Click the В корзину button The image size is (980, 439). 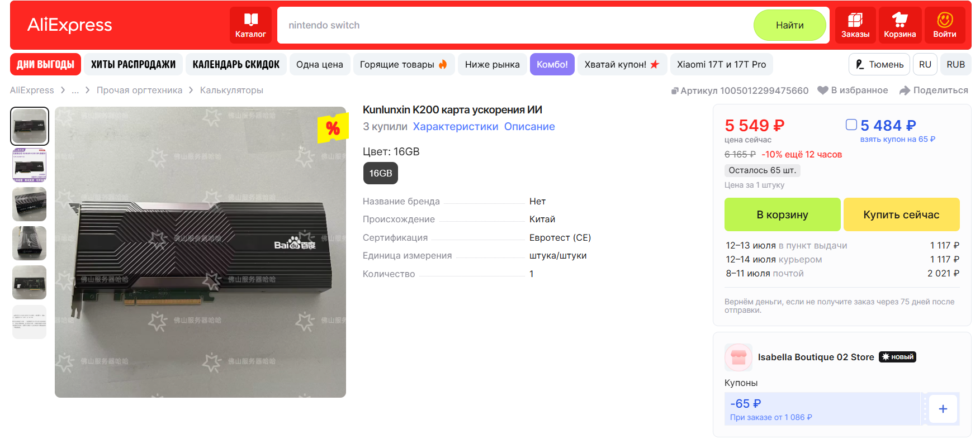783,214
